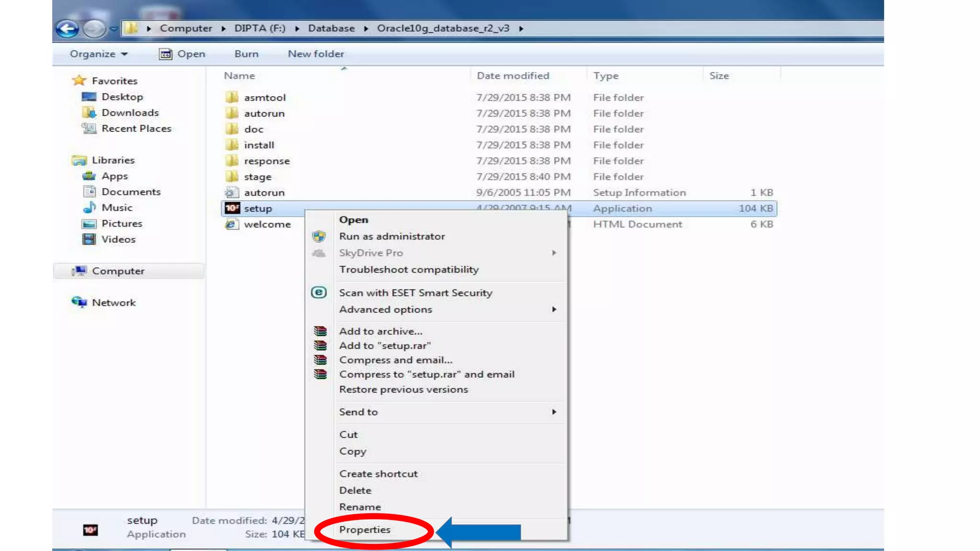The height and width of the screenshot is (551, 980).
Task: Click the Burn toolbar button
Action: click(x=246, y=54)
